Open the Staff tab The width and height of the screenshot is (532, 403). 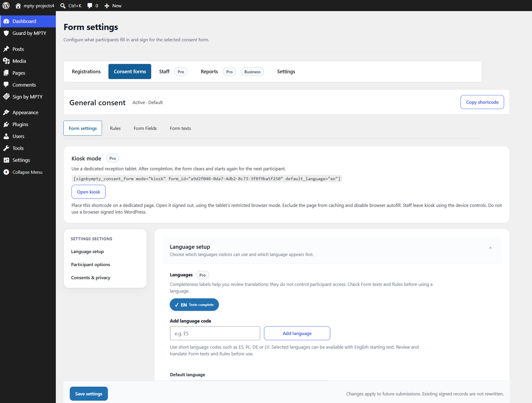(164, 71)
